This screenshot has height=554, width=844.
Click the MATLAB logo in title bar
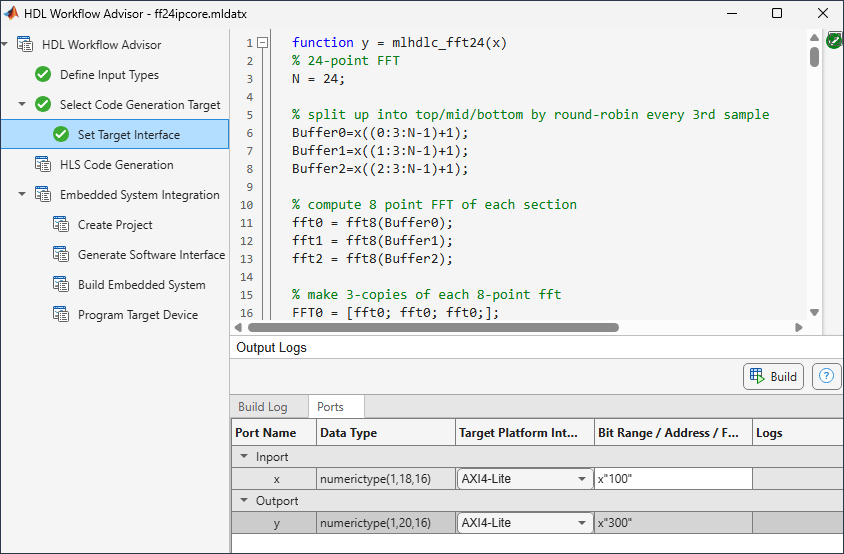tap(11, 13)
